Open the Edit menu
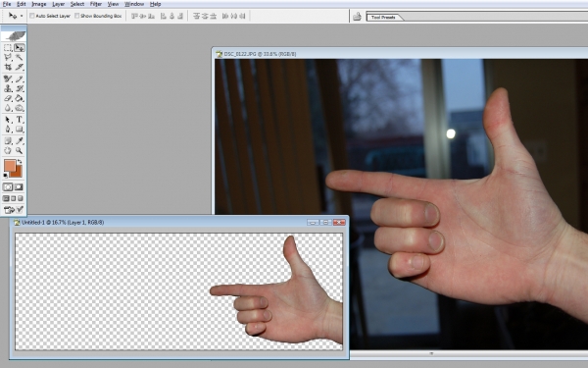 coord(22,4)
